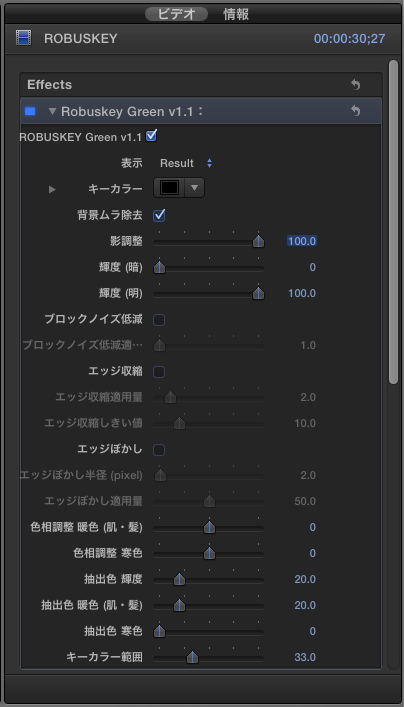404x707 pixels.
Task: Click the timecode 00:00:30;27
Action: (349, 39)
